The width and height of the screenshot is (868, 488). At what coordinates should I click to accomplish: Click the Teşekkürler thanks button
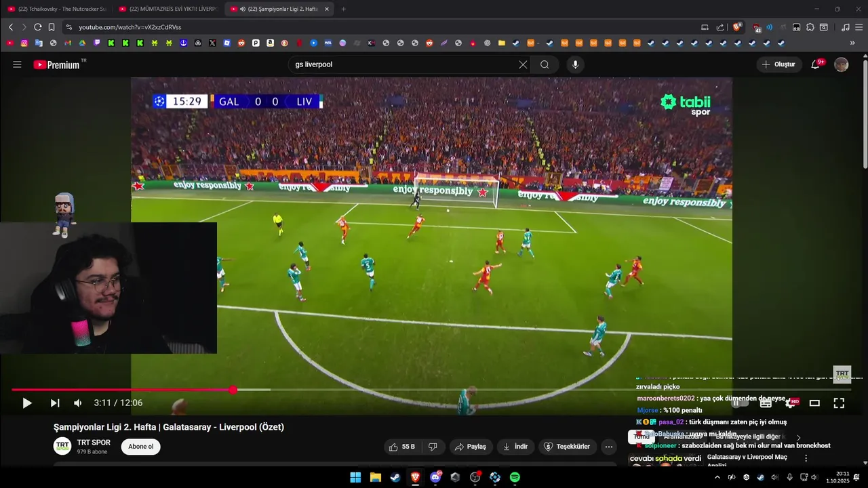click(x=568, y=447)
